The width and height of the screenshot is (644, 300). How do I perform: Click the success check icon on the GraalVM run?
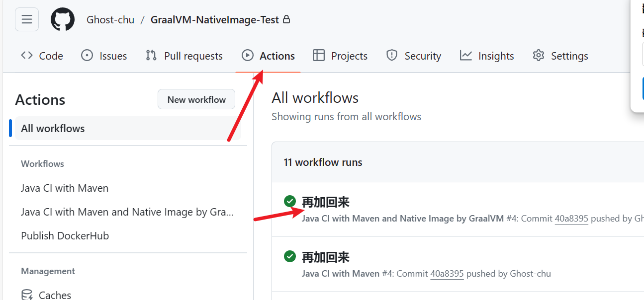(x=290, y=201)
